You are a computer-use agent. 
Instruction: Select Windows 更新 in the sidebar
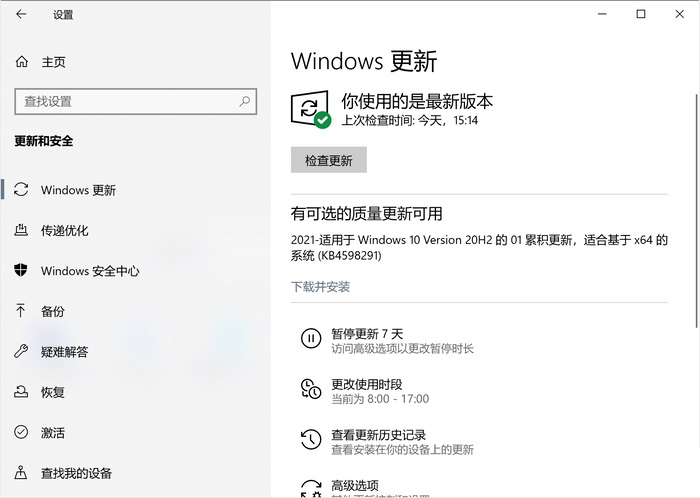(78, 190)
